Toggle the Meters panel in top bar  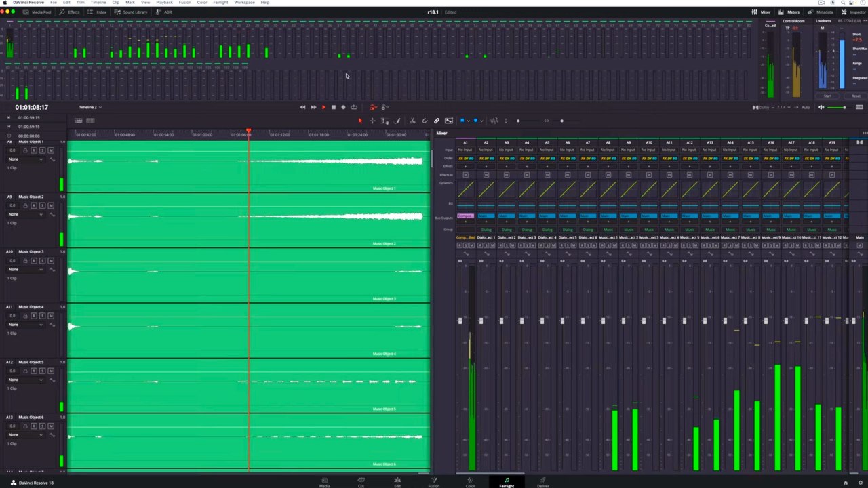789,12
